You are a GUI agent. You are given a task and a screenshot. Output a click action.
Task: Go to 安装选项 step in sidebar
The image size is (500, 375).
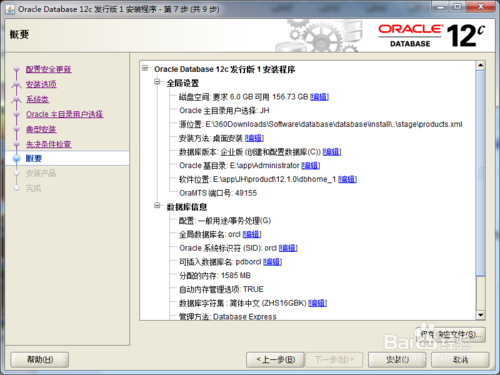pos(41,84)
